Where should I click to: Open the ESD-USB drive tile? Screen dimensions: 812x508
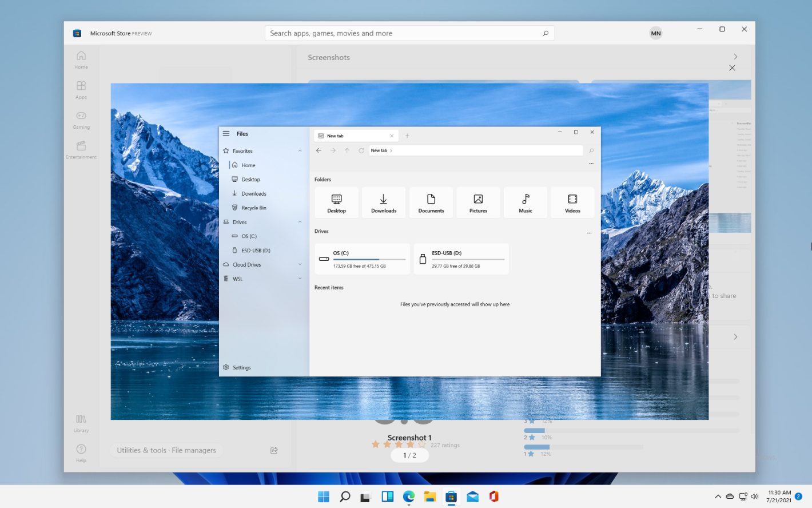pos(461,259)
